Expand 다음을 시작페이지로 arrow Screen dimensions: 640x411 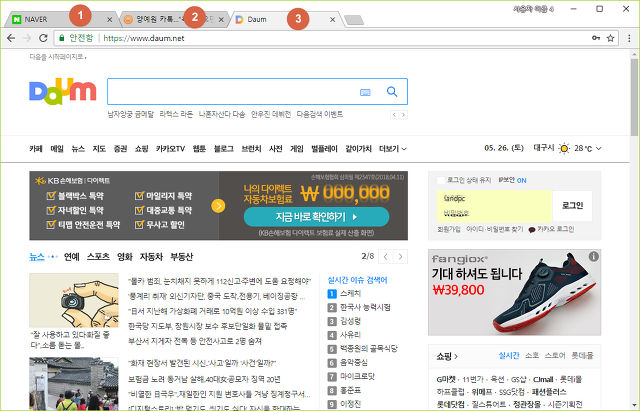point(85,58)
